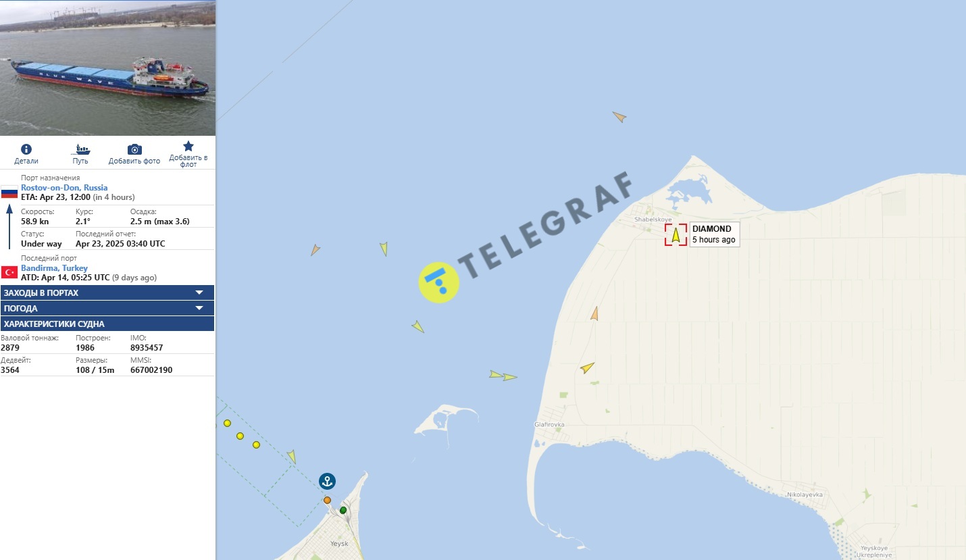The width and height of the screenshot is (966, 560).
Task: Click the first yellow buoy dot
Action: (x=227, y=423)
